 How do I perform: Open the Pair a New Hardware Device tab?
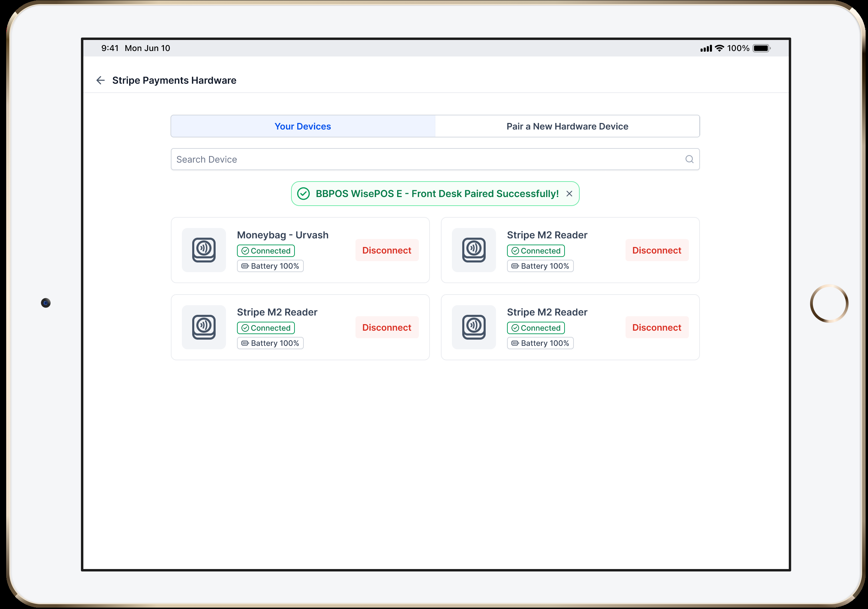click(x=567, y=126)
